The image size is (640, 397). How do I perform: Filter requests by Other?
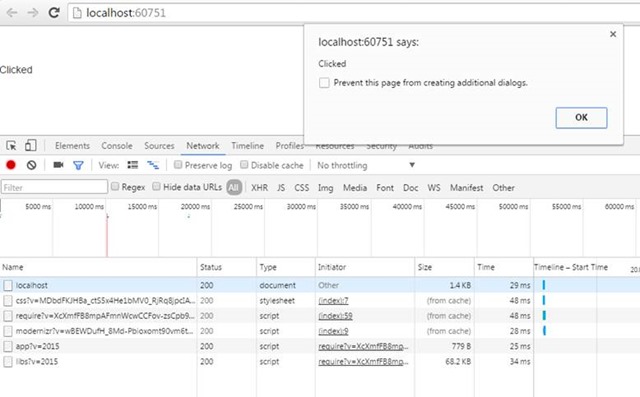[503, 188]
